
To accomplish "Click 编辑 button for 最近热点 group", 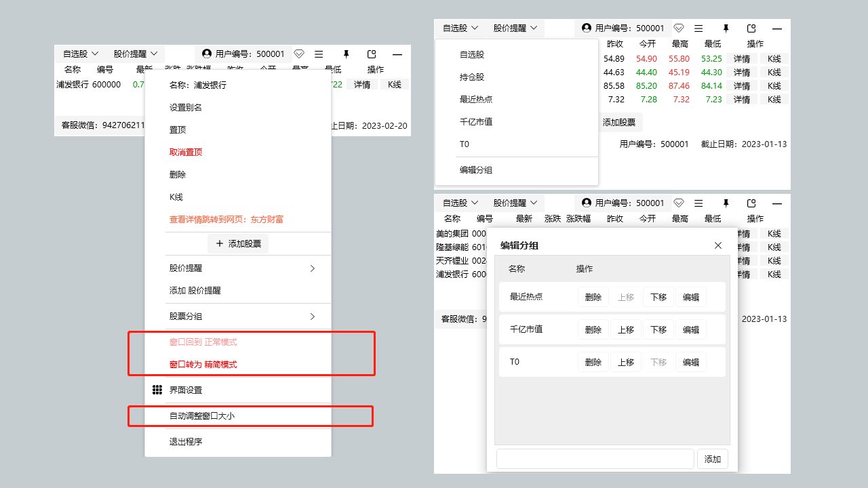I will click(x=690, y=297).
